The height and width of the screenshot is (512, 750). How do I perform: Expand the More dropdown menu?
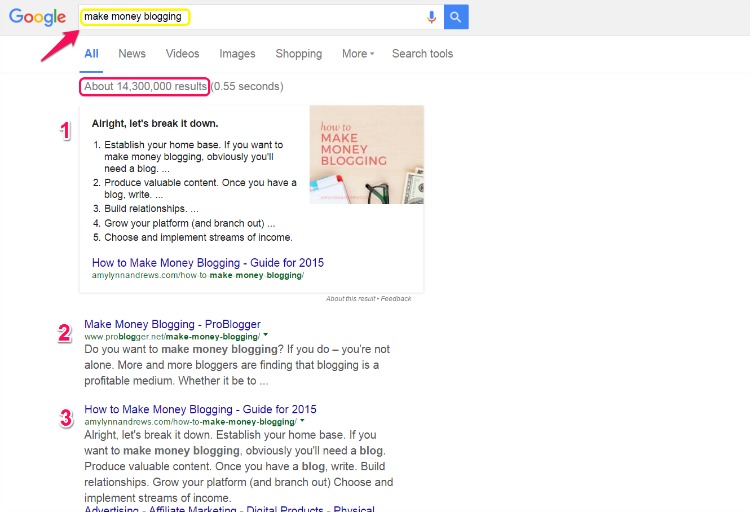[358, 54]
